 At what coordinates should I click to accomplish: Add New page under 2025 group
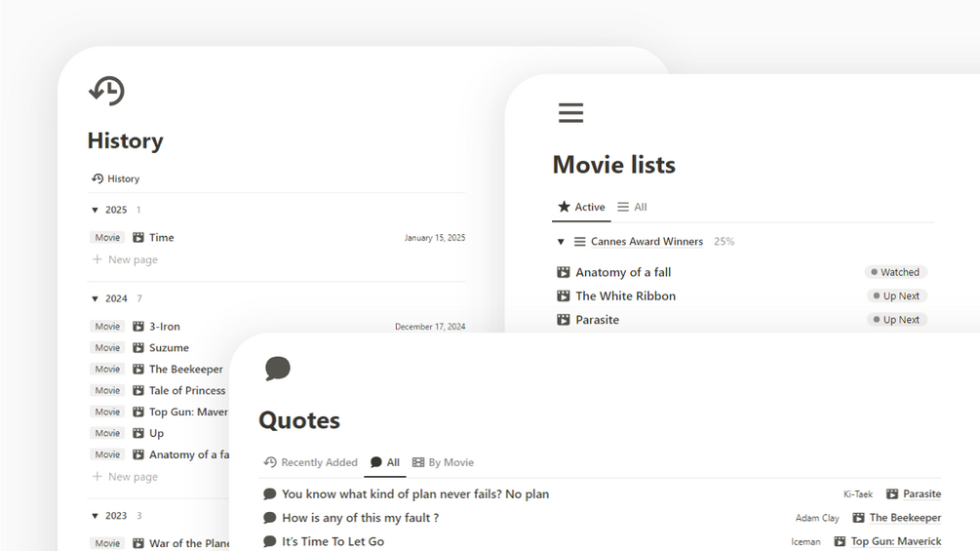click(x=125, y=259)
